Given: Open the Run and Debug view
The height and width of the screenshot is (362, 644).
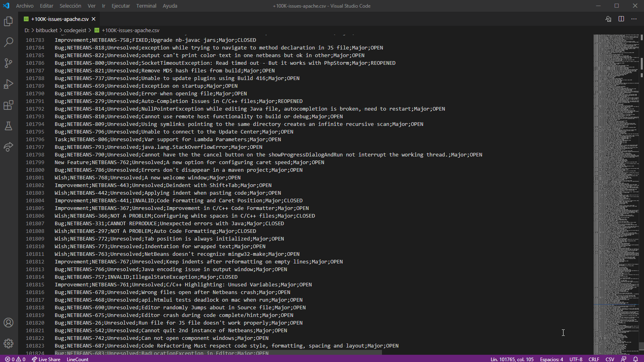Looking at the screenshot, I should pyautogui.click(x=8, y=84).
